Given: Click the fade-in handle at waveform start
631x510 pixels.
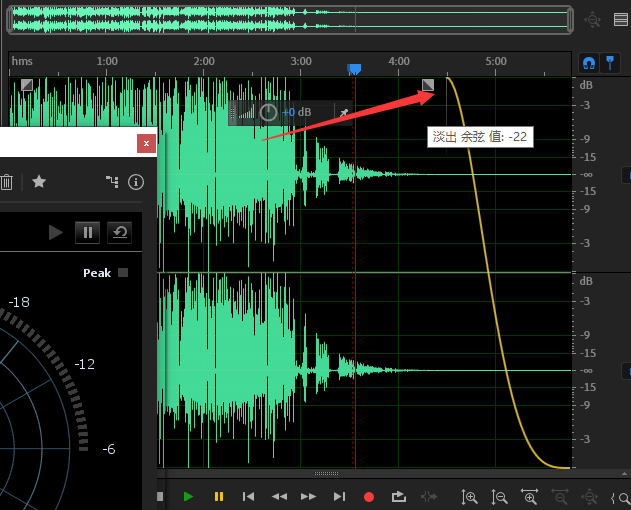Looking at the screenshot, I should [x=27, y=85].
